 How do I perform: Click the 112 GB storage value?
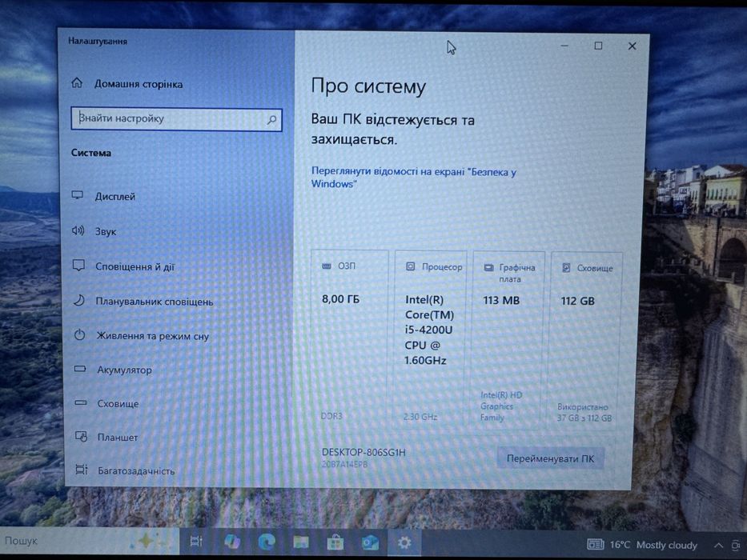pyautogui.click(x=578, y=301)
